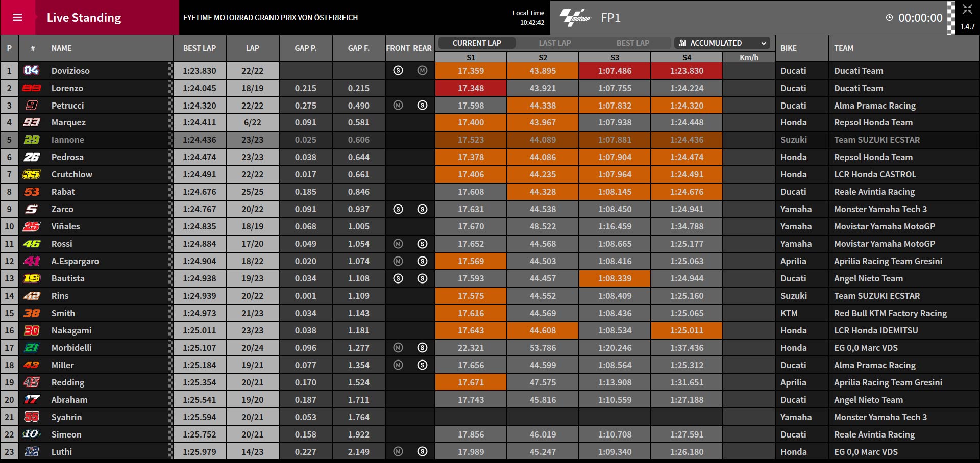Sort by the GAP P. column header
Image resolution: width=980 pixels, height=463 pixels.
pyautogui.click(x=306, y=48)
